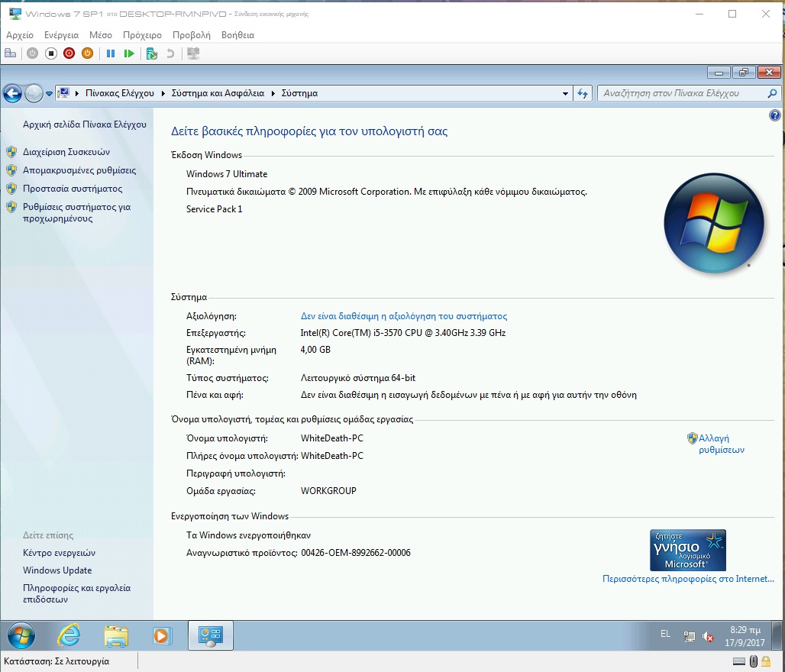This screenshot has height=672, width=785.
Task: Click the forward navigation arrow
Action: tap(34, 93)
